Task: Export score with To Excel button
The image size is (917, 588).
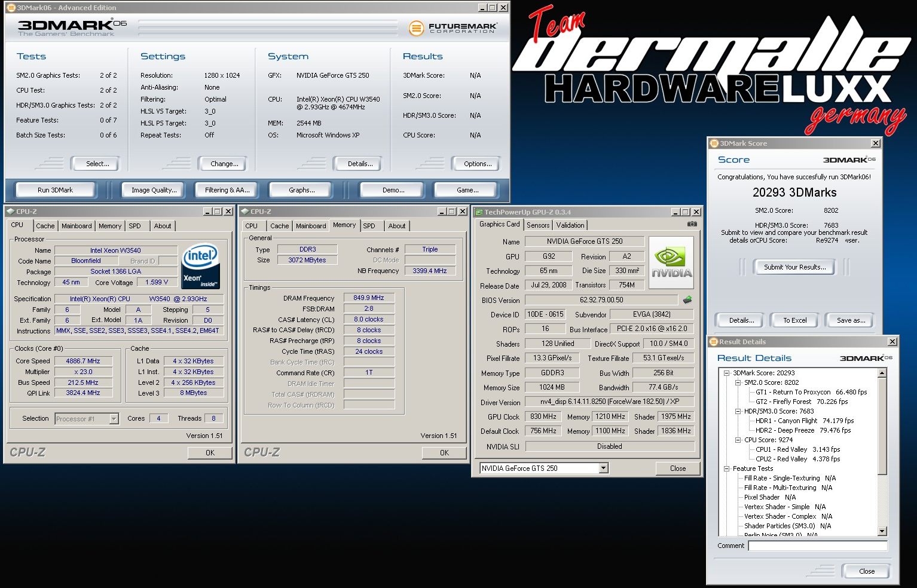Action: [795, 320]
